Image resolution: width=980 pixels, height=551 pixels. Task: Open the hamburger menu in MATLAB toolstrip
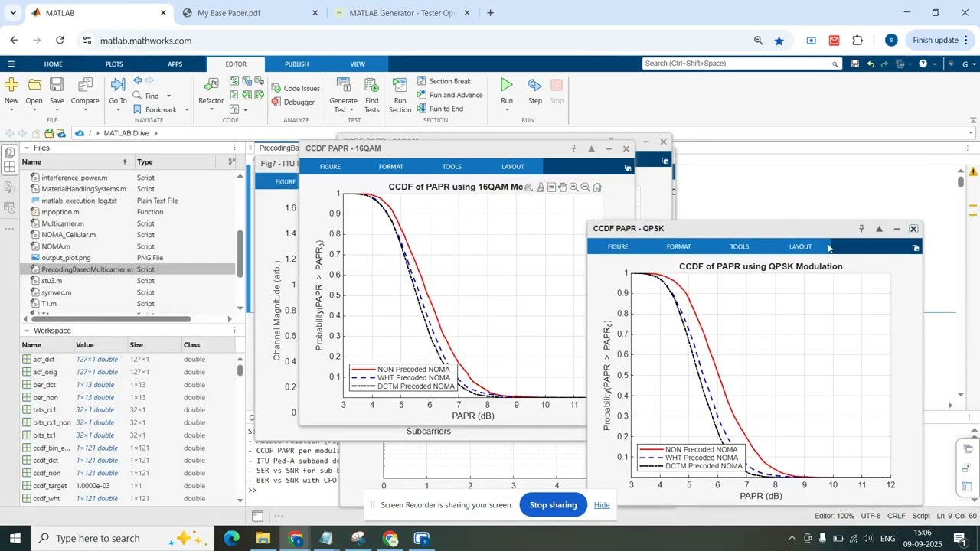coord(11,64)
